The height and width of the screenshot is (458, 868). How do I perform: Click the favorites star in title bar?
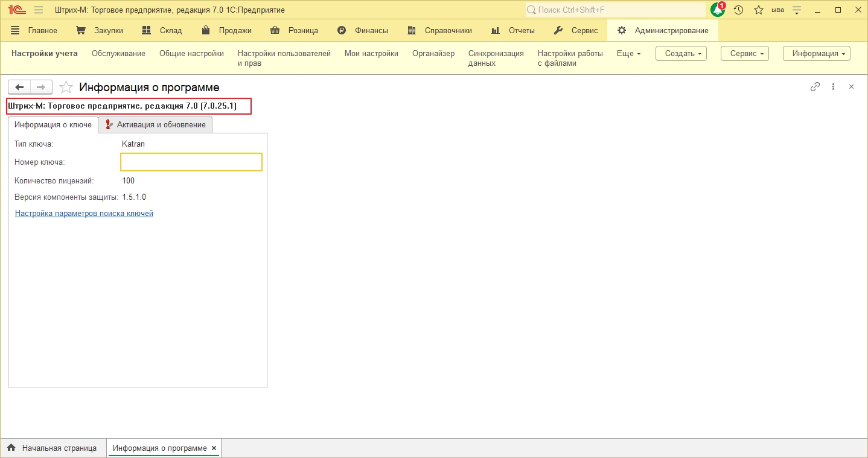click(x=759, y=10)
